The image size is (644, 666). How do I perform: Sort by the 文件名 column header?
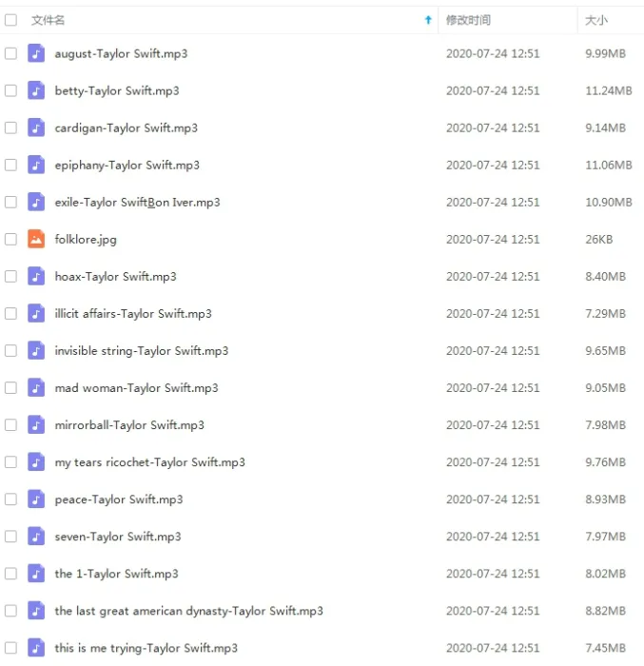[48, 20]
